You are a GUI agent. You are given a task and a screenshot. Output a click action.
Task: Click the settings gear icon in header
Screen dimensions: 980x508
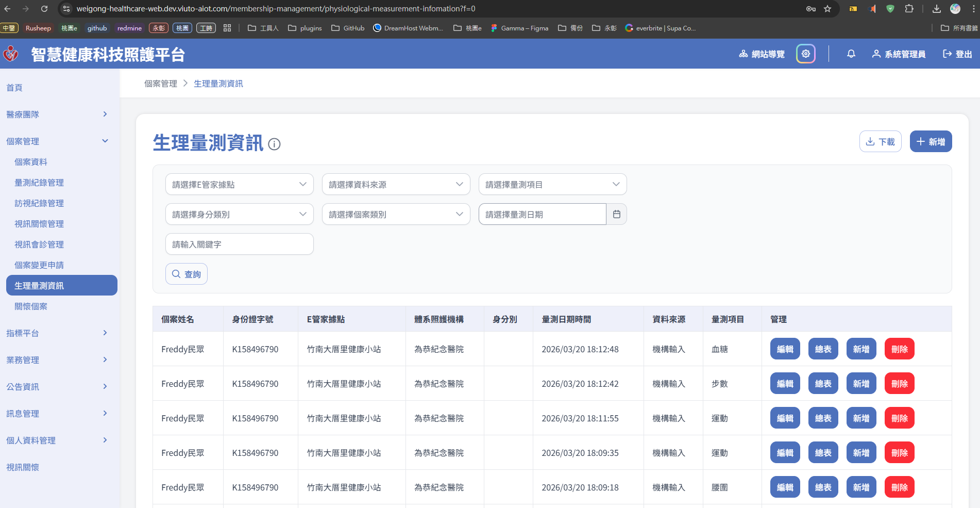pyautogui.click(x=805, y=54)
